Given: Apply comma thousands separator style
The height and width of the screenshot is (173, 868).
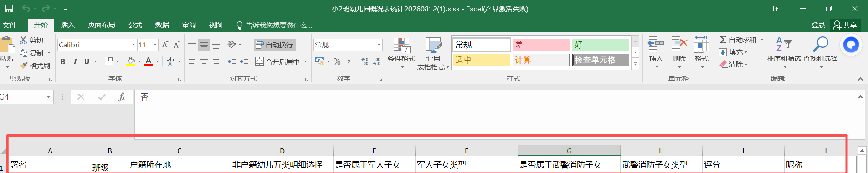Looking at the screenshot, I should [x=349, y=61].
